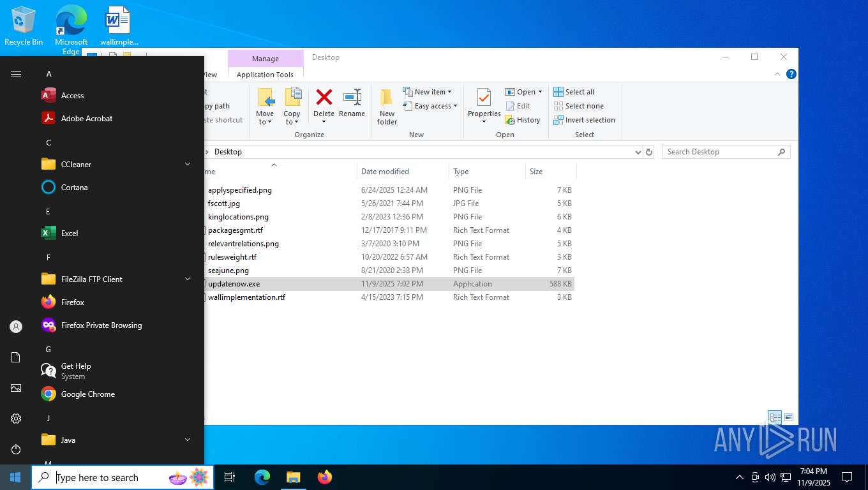Click the Desktop path in address bar
Image resolution: width=868 pixels, height=490 pixels.
pos(228,152)
